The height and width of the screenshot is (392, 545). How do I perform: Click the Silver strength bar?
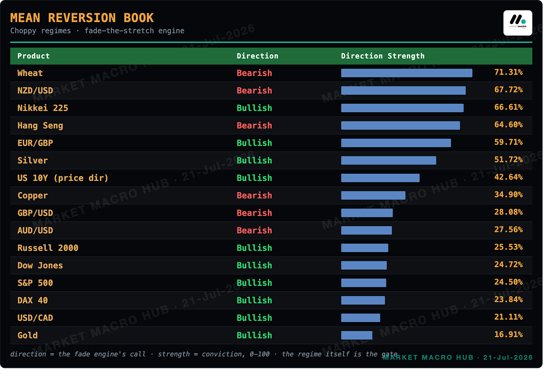pos(389,161)
